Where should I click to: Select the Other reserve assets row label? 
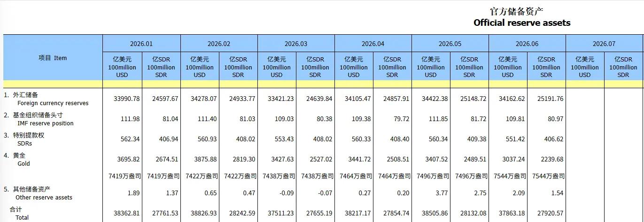pos(45,198)
